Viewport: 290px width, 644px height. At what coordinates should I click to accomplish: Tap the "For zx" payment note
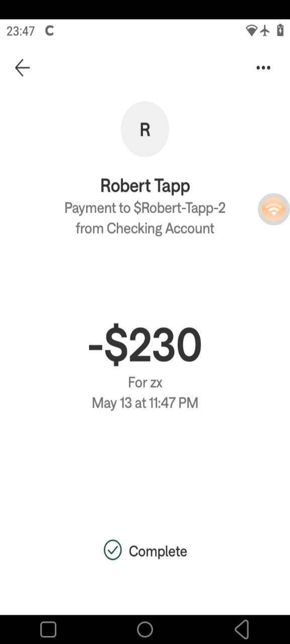pos(145,382)
